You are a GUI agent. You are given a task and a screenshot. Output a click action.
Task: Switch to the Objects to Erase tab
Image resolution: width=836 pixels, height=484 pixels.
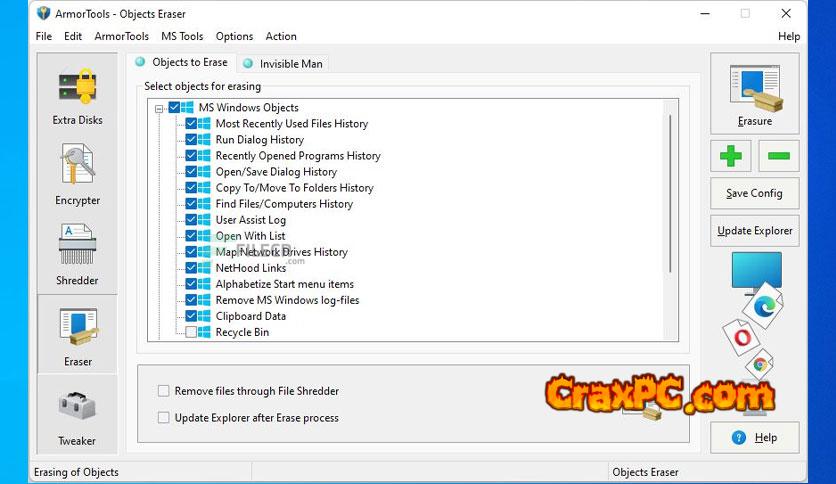181,62
